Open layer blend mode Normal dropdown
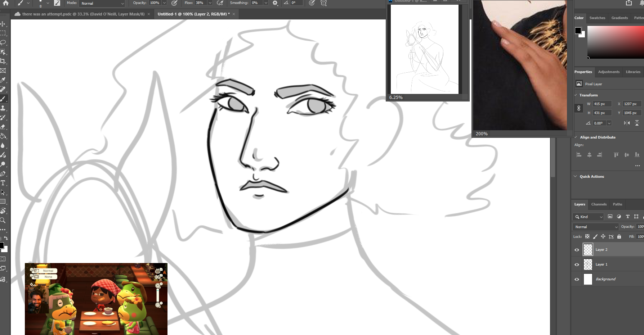 [595, 227]
